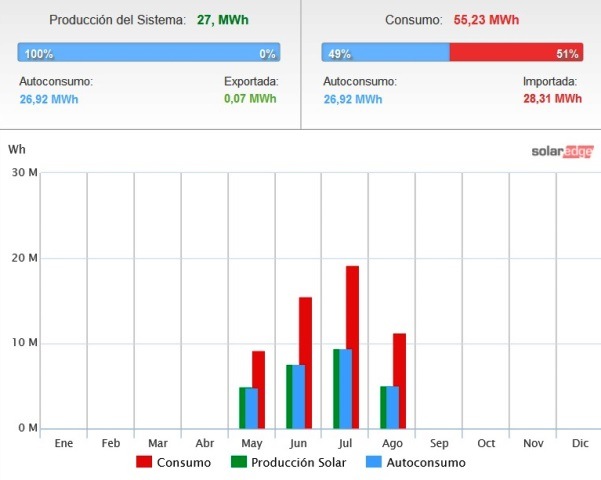Click the Exportada 0,07 MWh value
This screenshot has width=601, height=480.
pyautogui.click(x=250, y=99)
